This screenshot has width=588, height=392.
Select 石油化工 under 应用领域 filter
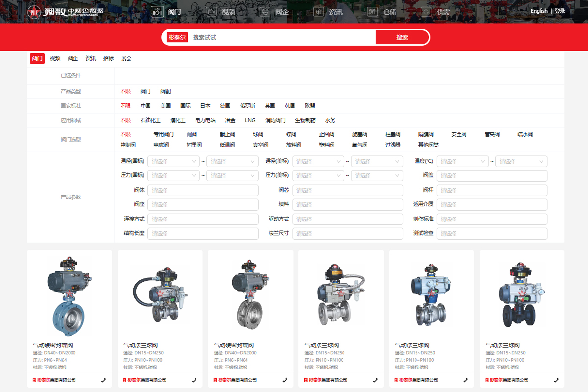[150, 120]
